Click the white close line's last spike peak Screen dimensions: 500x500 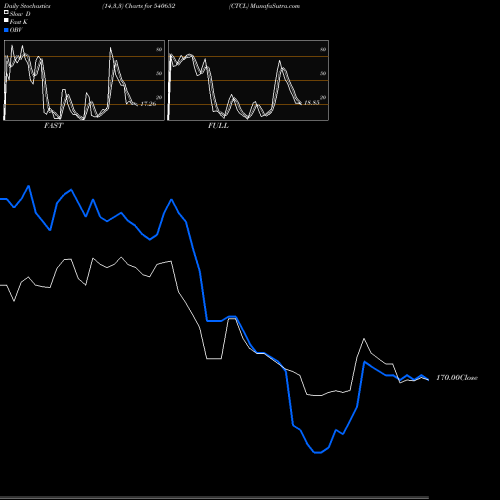point(364,339)
